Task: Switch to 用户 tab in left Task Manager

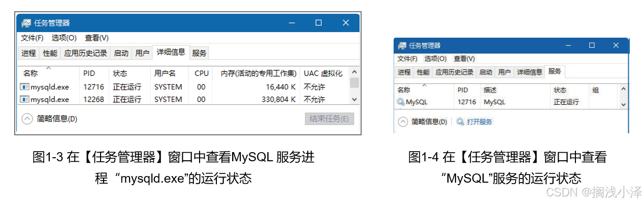Action: tap(142, 53)
